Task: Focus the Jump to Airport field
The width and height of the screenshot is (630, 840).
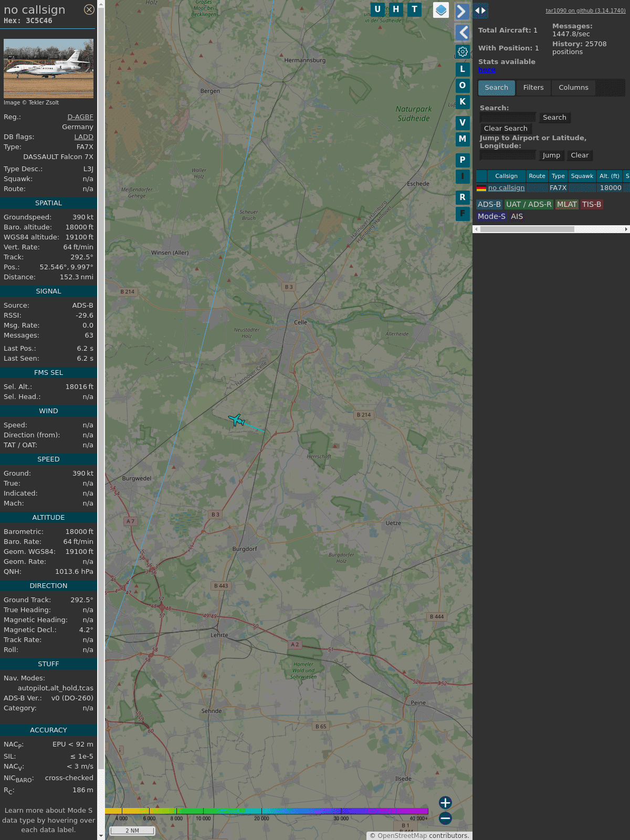Action: 508,155
